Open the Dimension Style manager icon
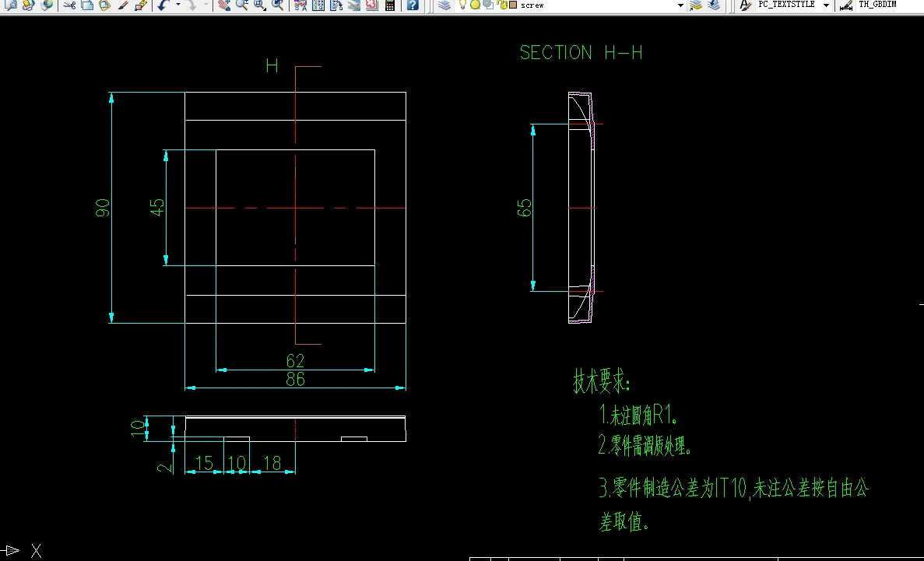 click(846, 5)
